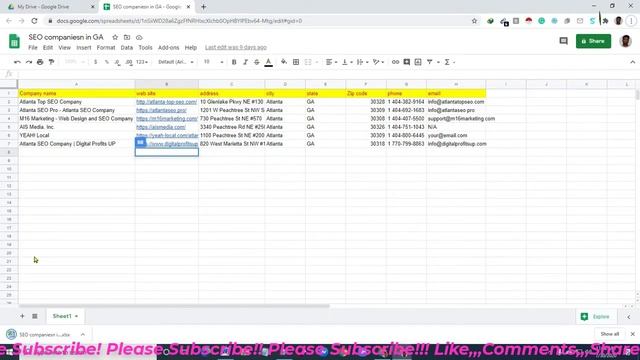Open the text wrapping dropdown
The image size is (640, 360).
362,62
